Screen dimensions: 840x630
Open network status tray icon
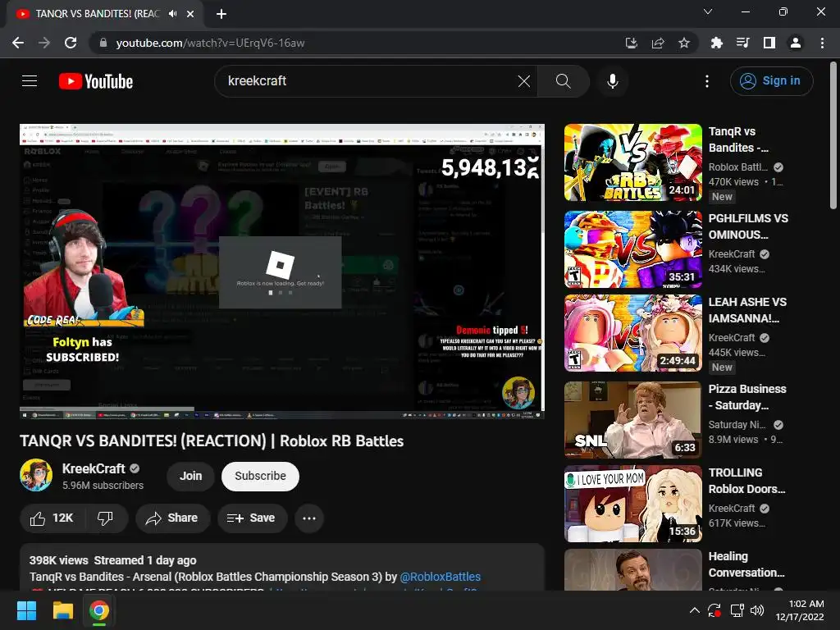click(737, 610)
